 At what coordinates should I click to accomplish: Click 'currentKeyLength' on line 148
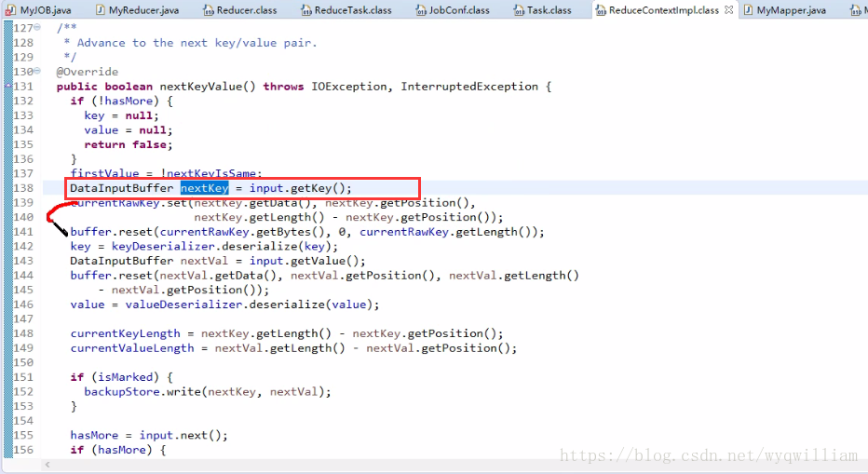125,333
